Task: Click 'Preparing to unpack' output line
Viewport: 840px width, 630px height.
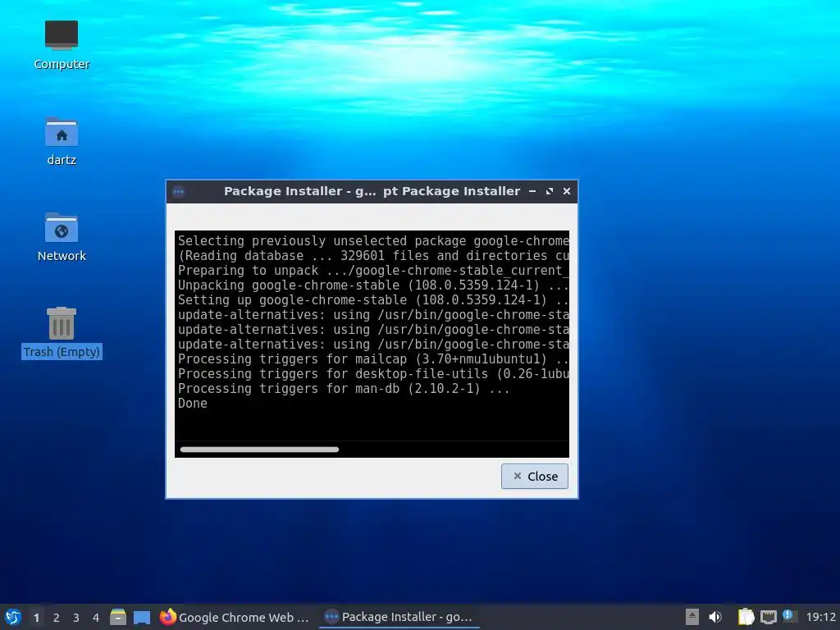Action: point(373,271)
